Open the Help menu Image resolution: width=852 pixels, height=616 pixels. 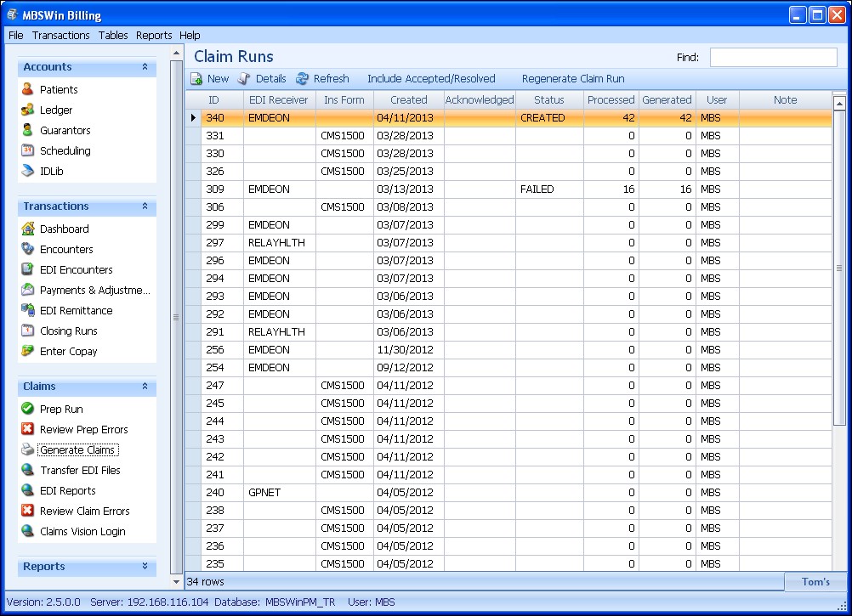(190, 35)
